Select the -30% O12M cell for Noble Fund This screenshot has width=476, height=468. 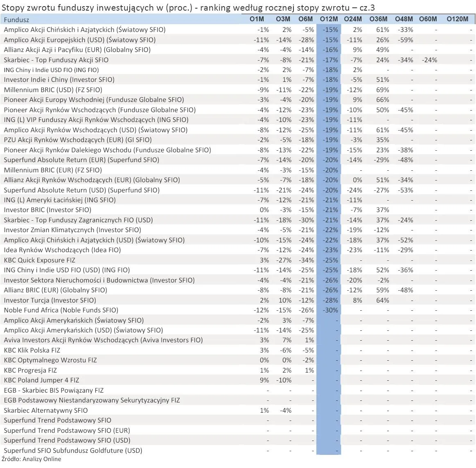(x=330, y=310)
